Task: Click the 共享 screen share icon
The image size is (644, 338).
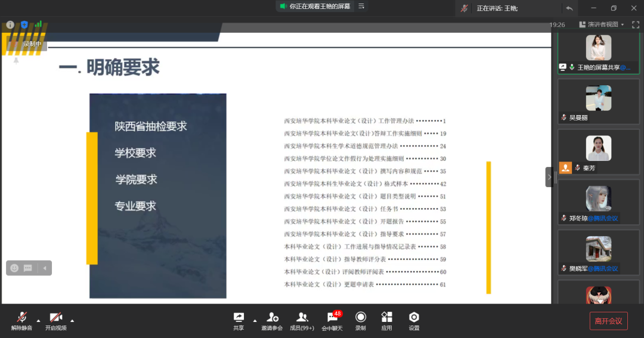Action: click(239, 318)
